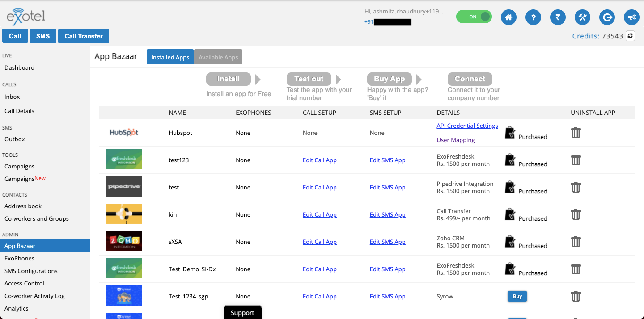Uninstall Test_Demo_SI-Dx via trash icon

(576, 269)
